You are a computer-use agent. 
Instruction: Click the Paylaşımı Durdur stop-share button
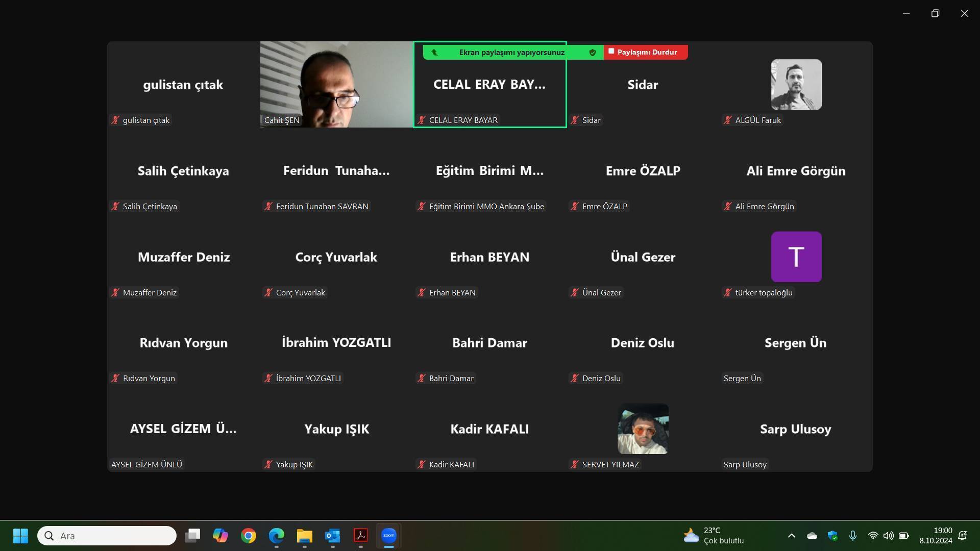(x=646, y=52)
